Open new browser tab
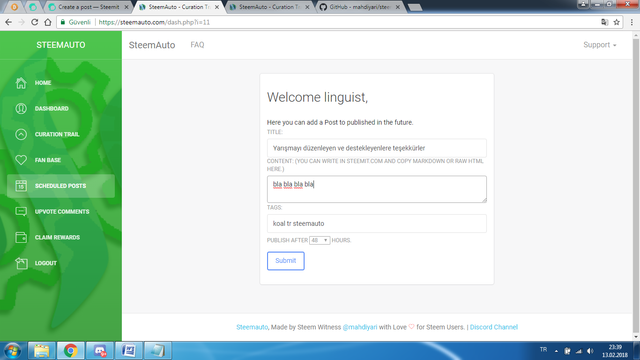Image resolution: width=640 pixels, height=360 pixels. pos(415,7)
